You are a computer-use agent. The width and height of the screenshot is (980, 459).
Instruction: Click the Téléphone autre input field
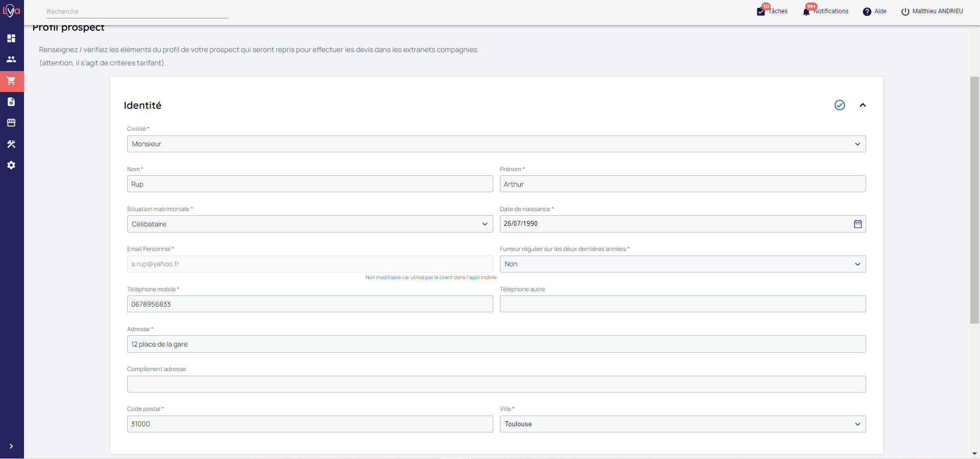[682, 304]
